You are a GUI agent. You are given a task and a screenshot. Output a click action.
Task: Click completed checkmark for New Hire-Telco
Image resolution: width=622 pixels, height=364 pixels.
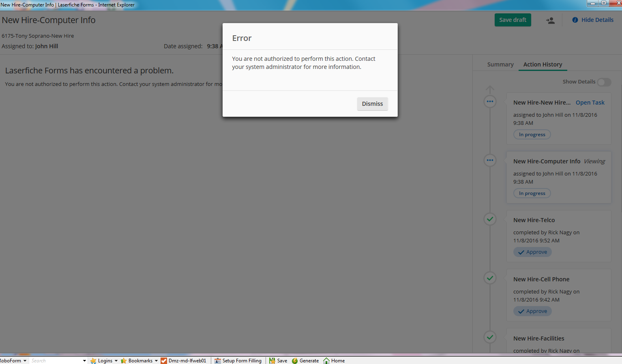pos(490,219)
